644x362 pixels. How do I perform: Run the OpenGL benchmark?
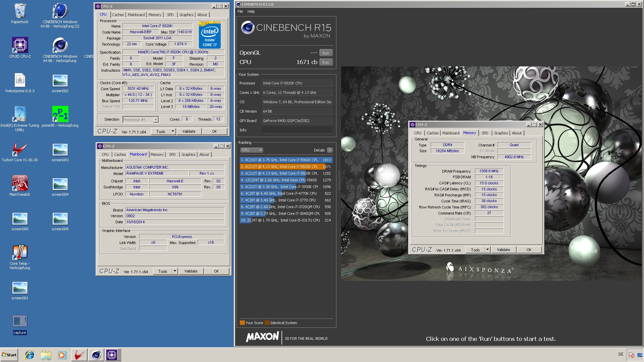pyautogui.click(x=326, y=53)
